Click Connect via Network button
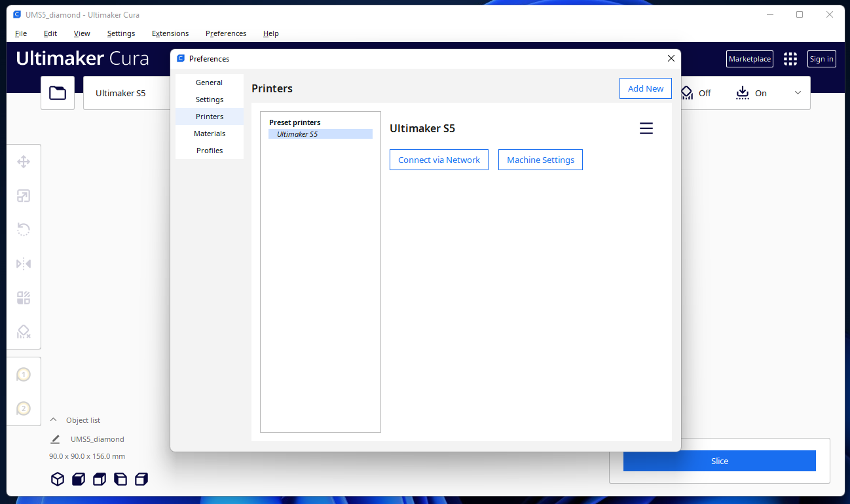850x504 pixels. (x=439, y=160)
